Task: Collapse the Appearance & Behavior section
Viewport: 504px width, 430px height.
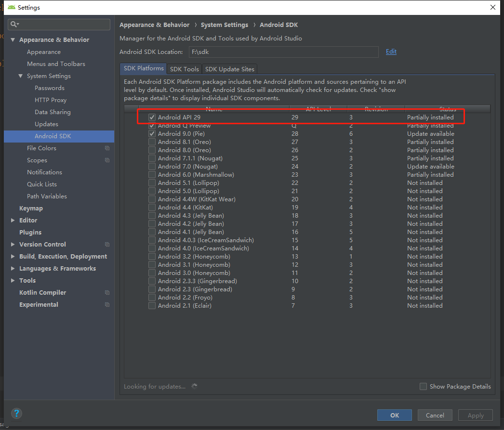Action: (13, 39)
